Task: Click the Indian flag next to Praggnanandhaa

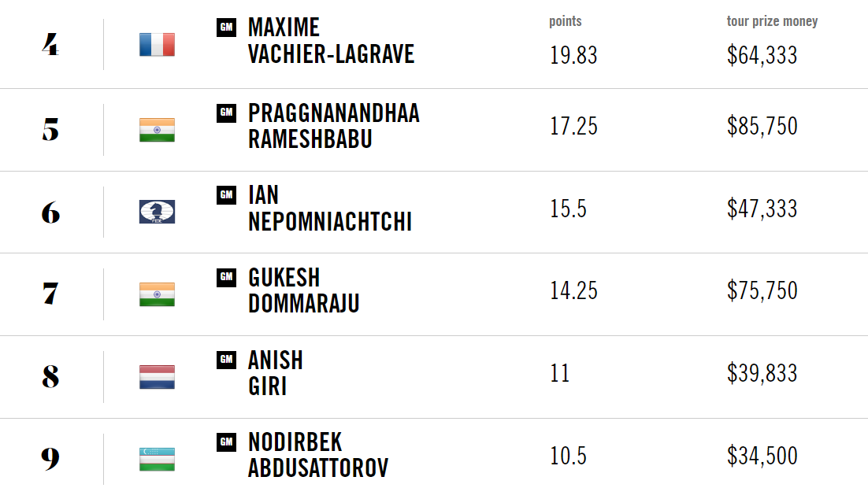Action: 158,130
